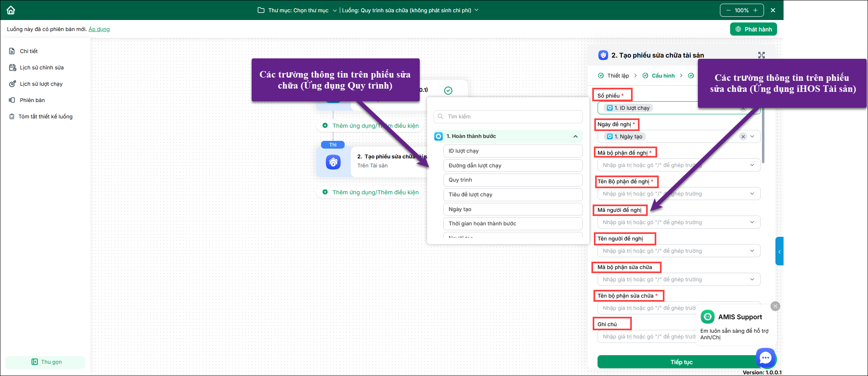Zoom in with the plus icon
Image resolution: width=868 pixels, height=376 pixels.
click(x=755, y=10)
